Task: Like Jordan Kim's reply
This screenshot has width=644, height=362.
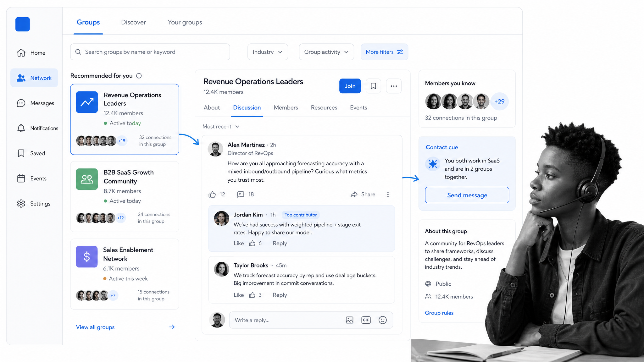Action: click(252, 243)
